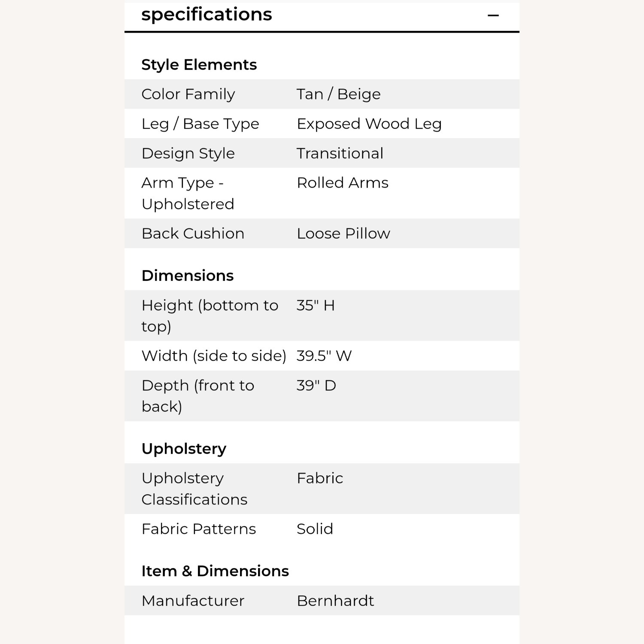Screen dimensions: 644x644
Task: Click the specifications section heading
Action: coord(207,15)
